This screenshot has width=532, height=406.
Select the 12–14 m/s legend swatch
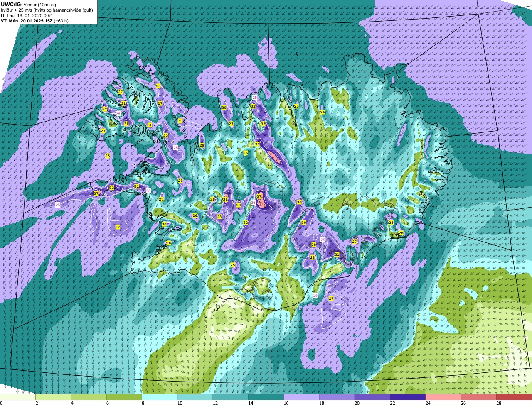pos(230,397)
